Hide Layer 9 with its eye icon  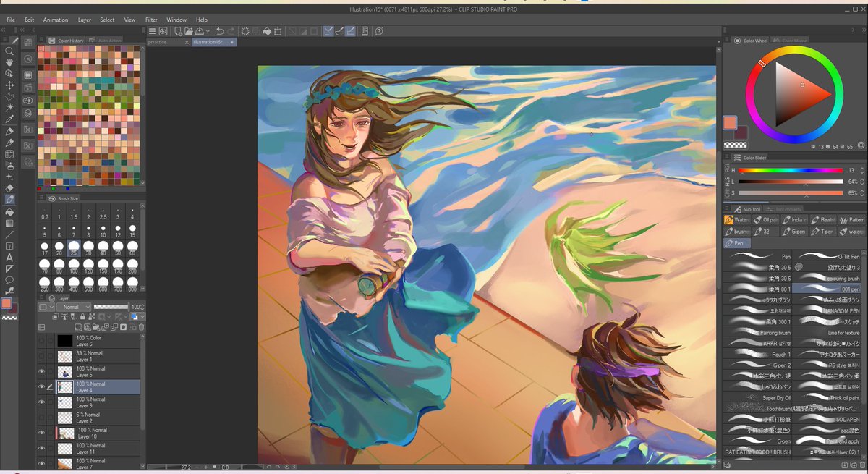pyautogui.click(x=41, y=402)
